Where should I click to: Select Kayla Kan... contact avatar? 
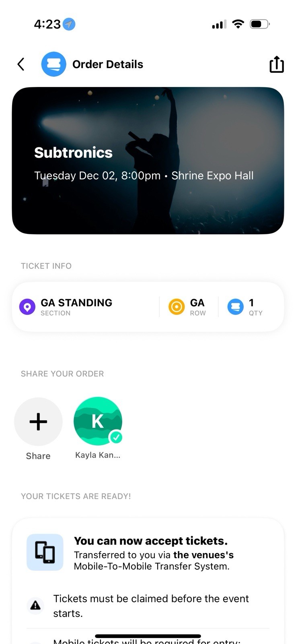click(x=98, y=421)
